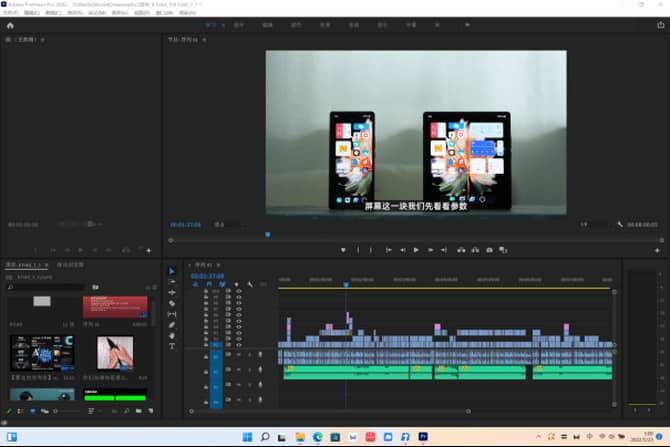This screenshot has width=670, height=447.
Task: Click the Program monitor playhead timecode
Action: coord(185,224)
